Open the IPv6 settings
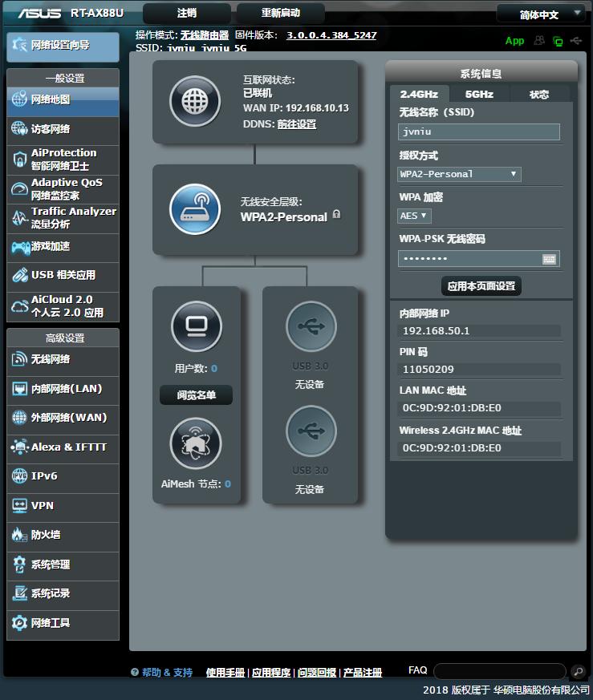This screenshot has height=700, width=593. pos(63,477)
